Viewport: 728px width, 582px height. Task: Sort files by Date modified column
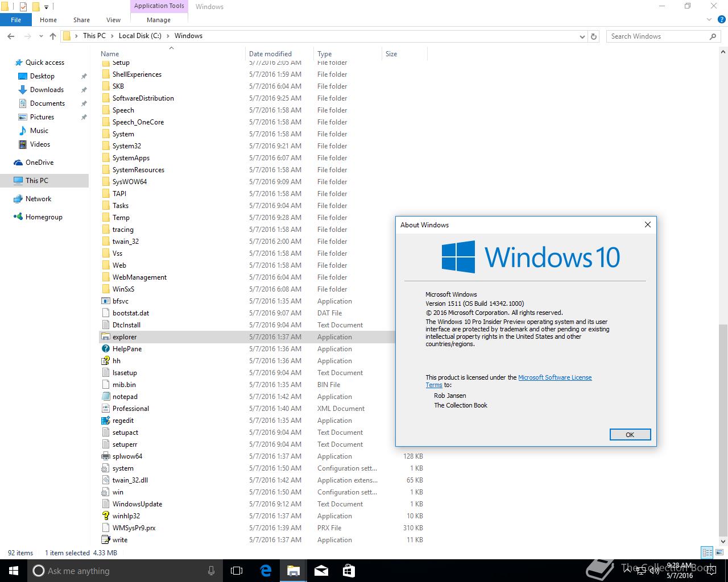(x=280, y=54)
